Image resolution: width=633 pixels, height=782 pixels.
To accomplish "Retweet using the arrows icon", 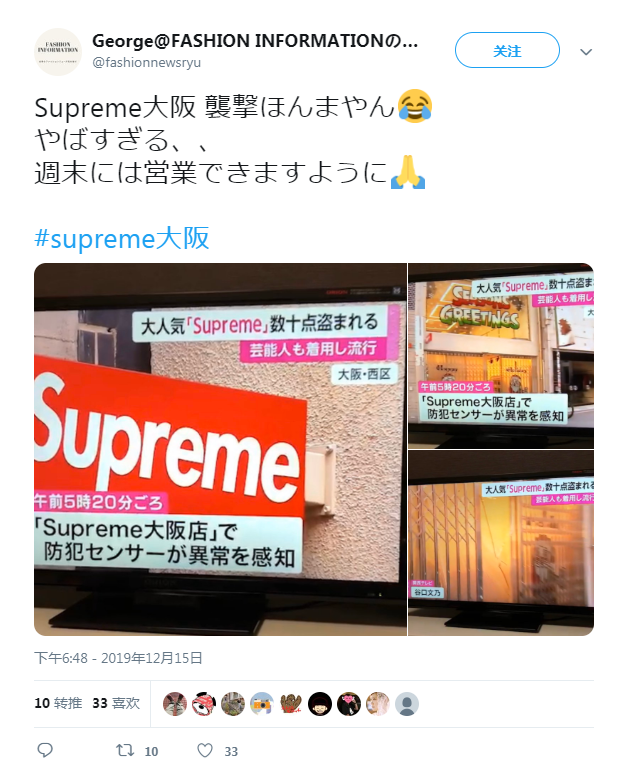I will [x=125, y=750].
